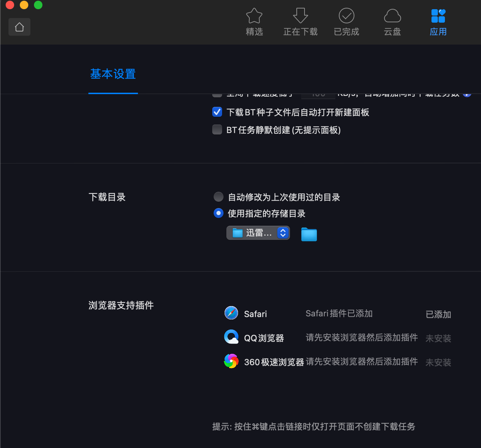Click the green zoom window button
Image resolution: width=481 pixels, height=448 pixels.
[38, 5]
